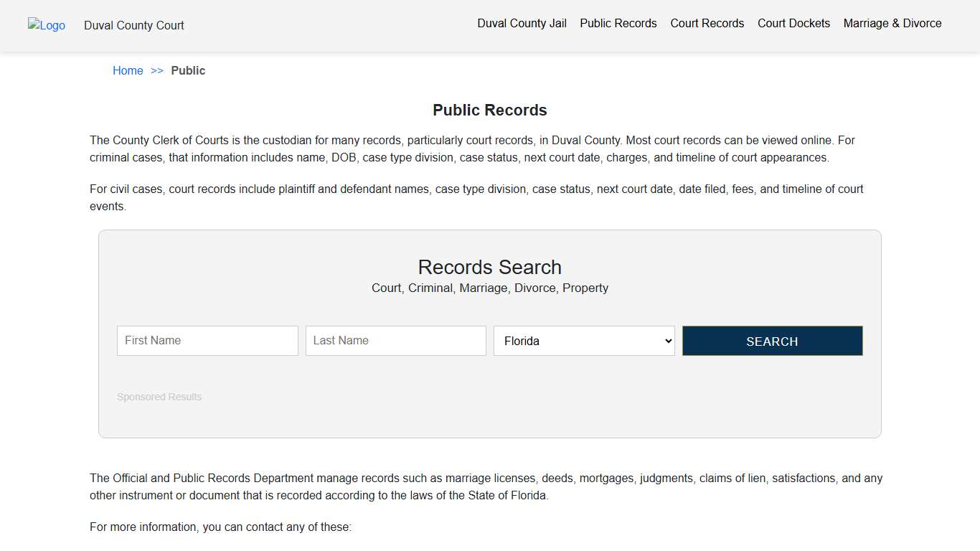Click inside the Last Name field
Viewport: 980px width, 551px height.
coord(395,340)
